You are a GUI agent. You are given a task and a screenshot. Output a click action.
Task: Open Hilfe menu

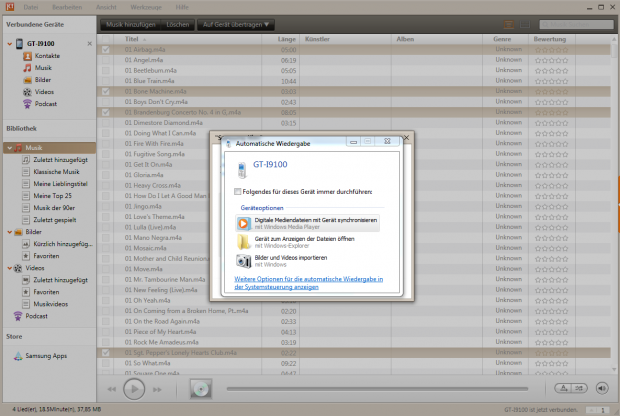coord(182,7)
